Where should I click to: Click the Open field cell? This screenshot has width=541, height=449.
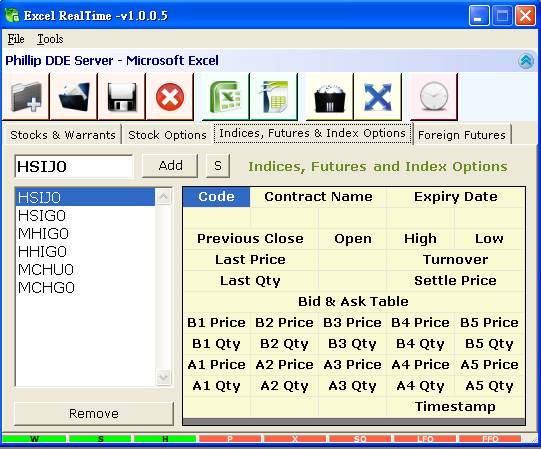click(x=352, y=239)
